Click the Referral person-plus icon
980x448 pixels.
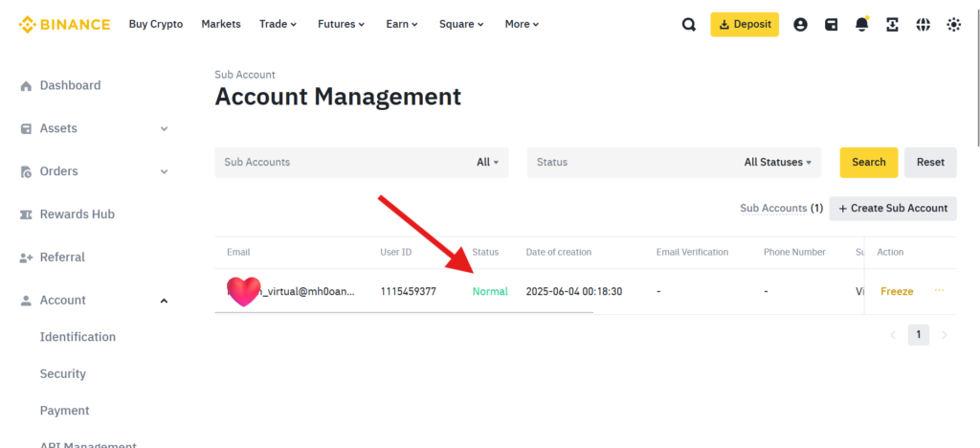(26, 258)
